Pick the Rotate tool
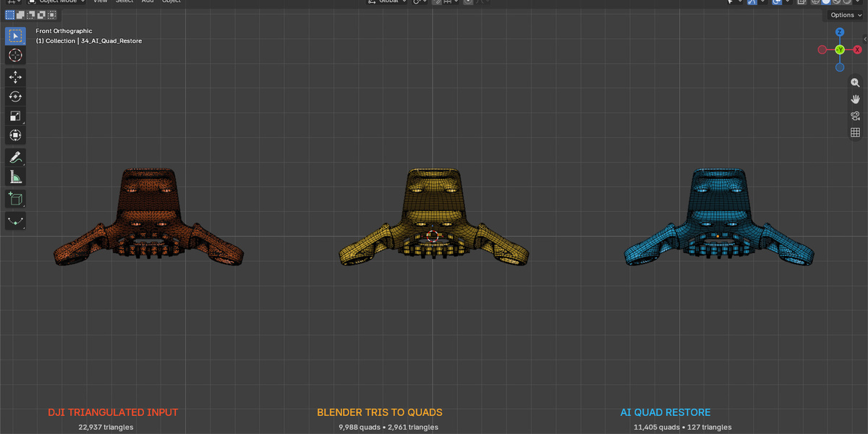 [x=15, y=96]
